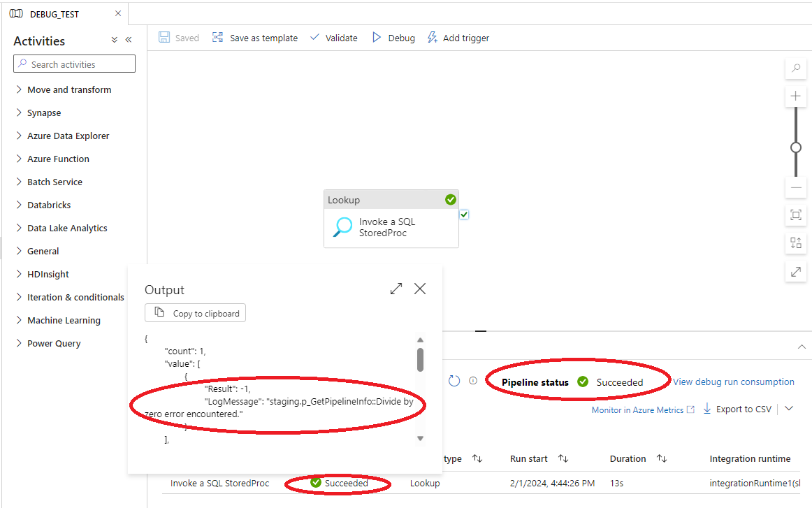This screenshot has height=508, width=812.
Task: Zoom out the canvas with minus
Action: (x=796, y=187)
